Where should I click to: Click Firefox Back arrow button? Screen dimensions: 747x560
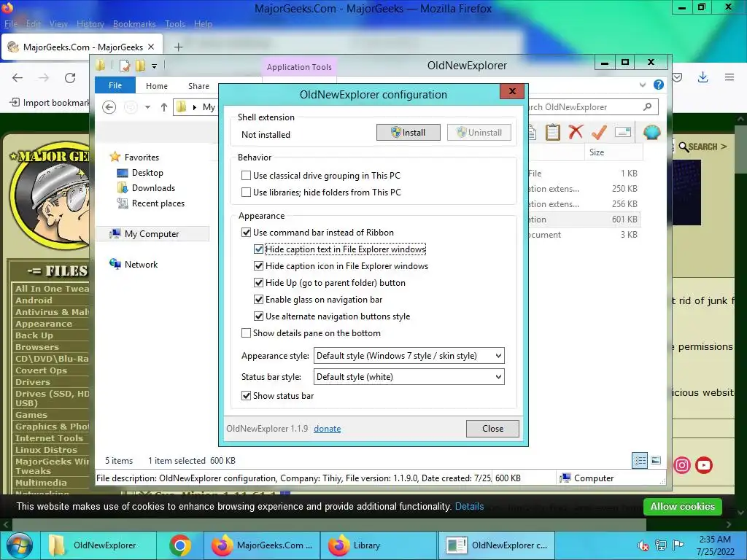[18, 77]
